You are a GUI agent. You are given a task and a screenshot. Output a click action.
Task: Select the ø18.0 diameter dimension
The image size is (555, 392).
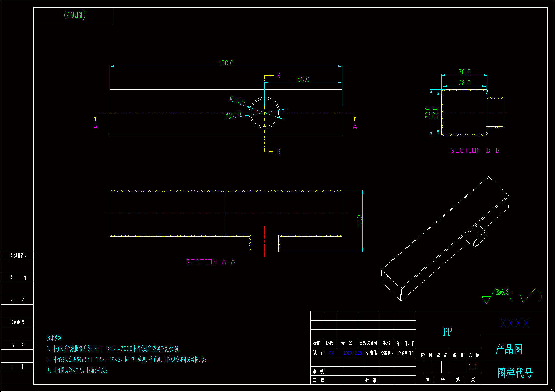tap(238, 100)
